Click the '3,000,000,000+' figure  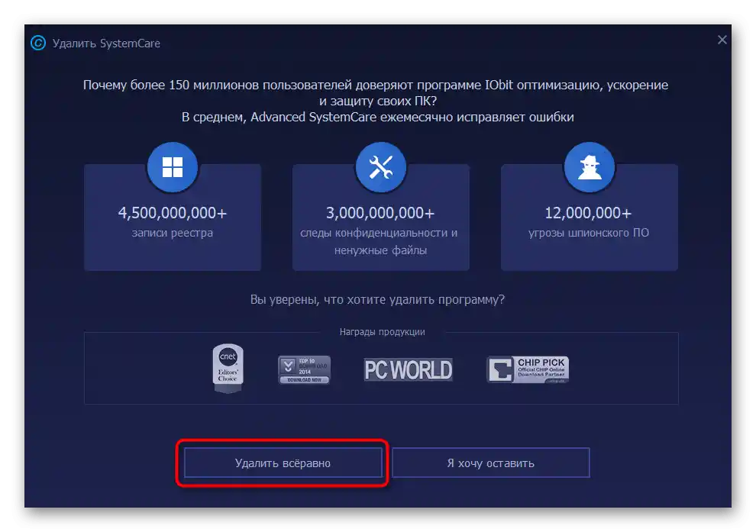[x=380, y=213]
